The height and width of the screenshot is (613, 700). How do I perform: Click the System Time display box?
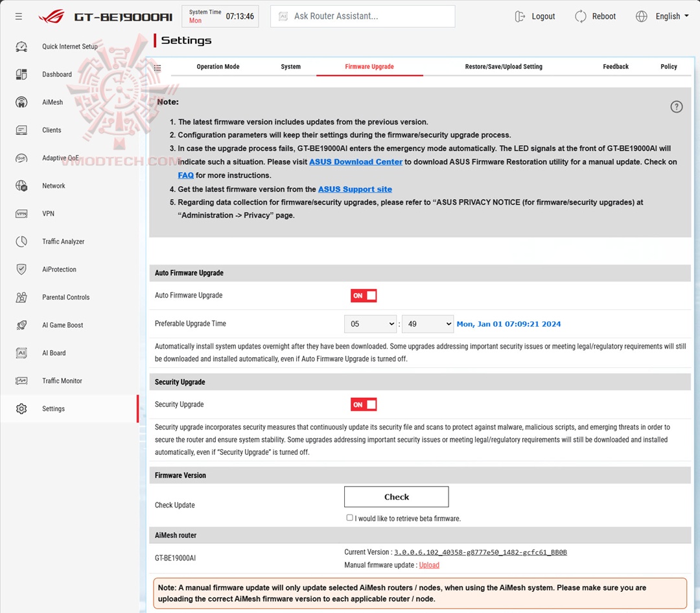pos(220,16)
